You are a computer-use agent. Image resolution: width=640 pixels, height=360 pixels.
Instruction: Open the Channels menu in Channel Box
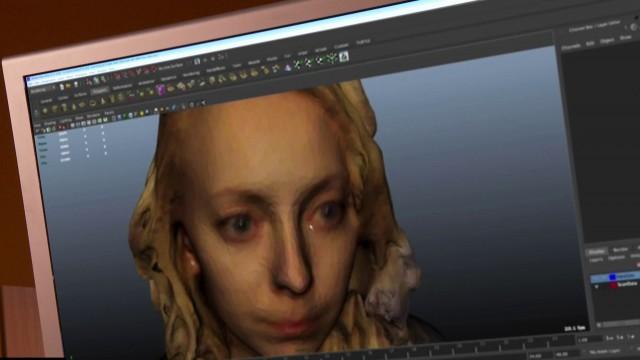pos(571,47)
